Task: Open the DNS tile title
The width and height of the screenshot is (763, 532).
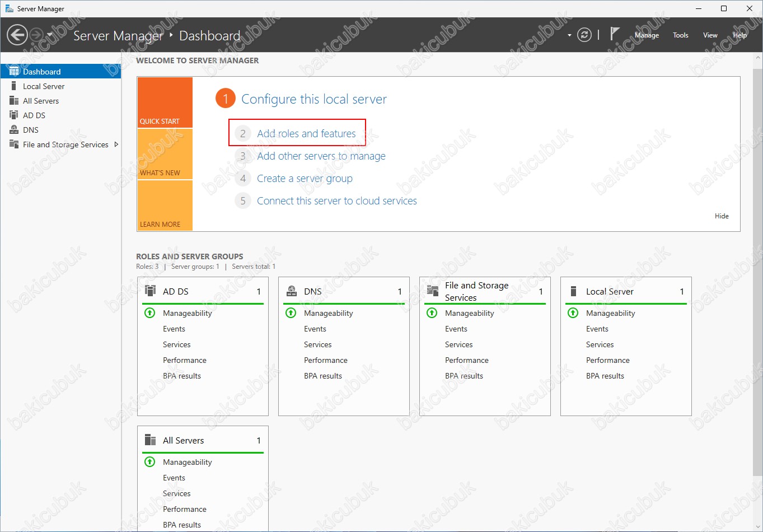Action: tap(313, 291)
